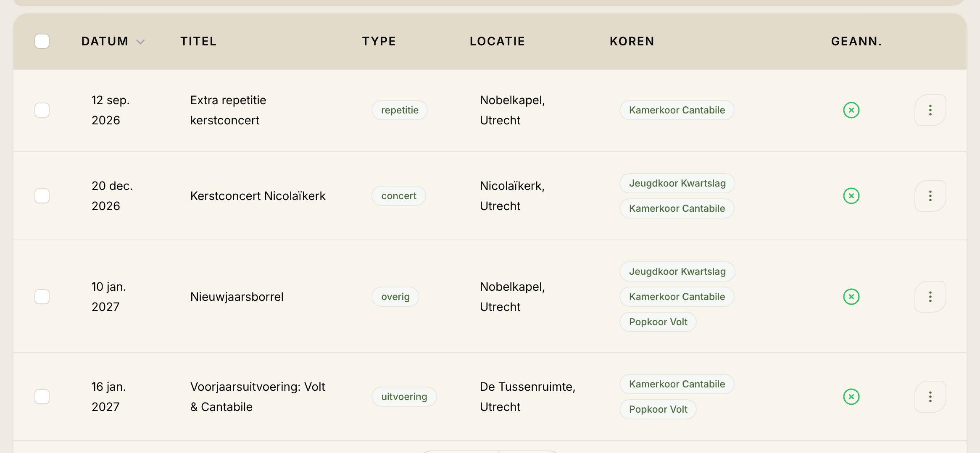Click Kamerkoor Cantabile tag in Kerstconcert Nicolaïkerk row
The width and height of the screenshot is (980, 453).
tap(677, 208)
